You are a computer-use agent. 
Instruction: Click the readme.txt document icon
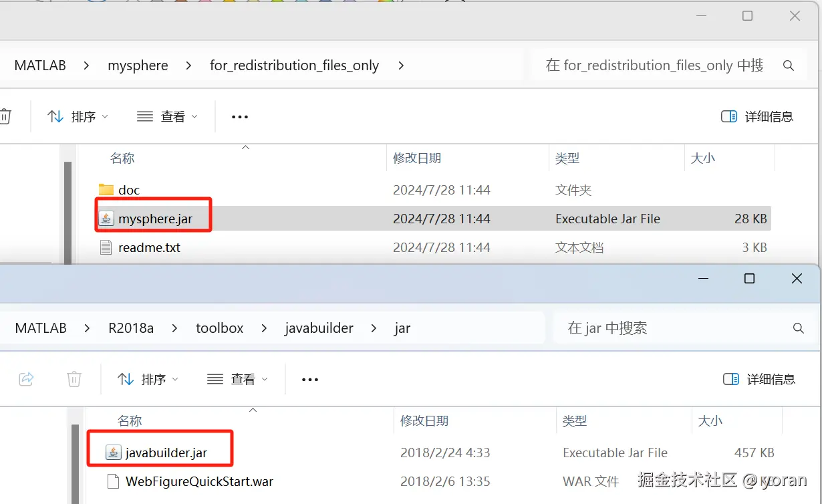click(106, 247)
